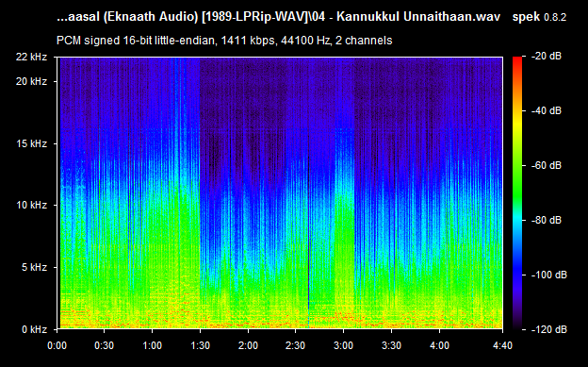Click the spek 0.8.2 version text
Viewport: 588px width, 367px height.
tap(539, 17)
